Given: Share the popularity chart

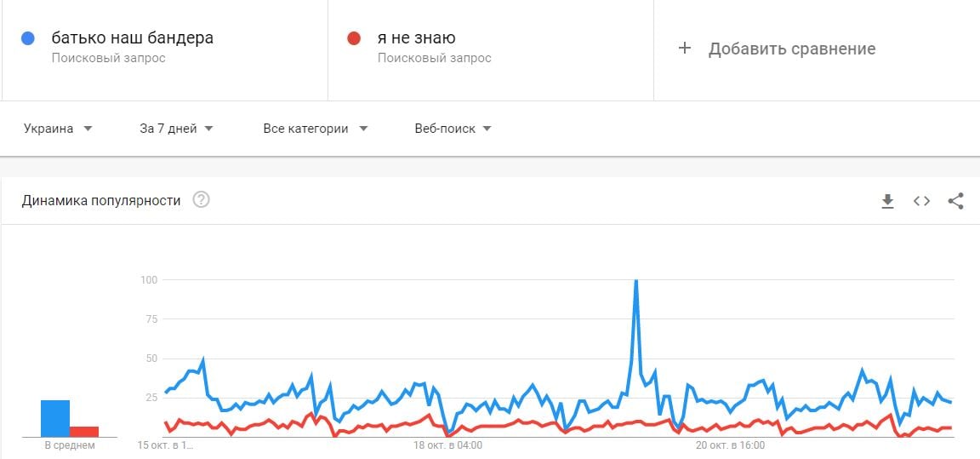Looking at the screenshot, I should click(x=955, y=201).
